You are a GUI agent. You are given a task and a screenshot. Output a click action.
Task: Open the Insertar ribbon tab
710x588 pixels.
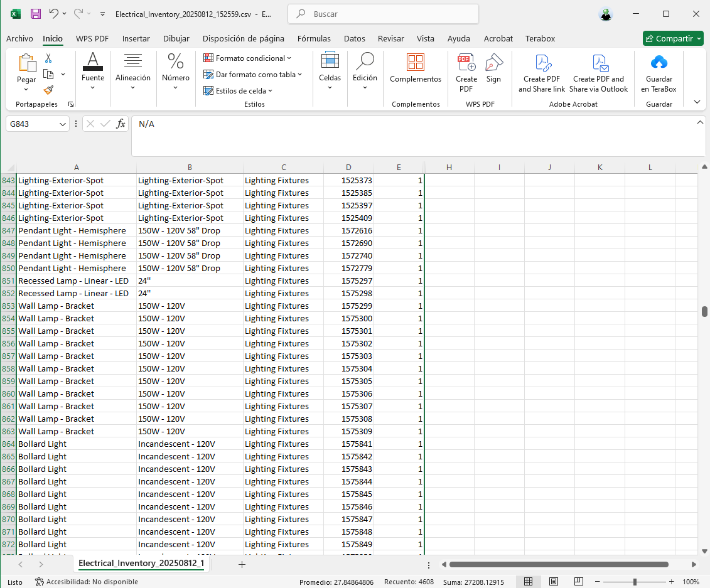tap(136, 38)
